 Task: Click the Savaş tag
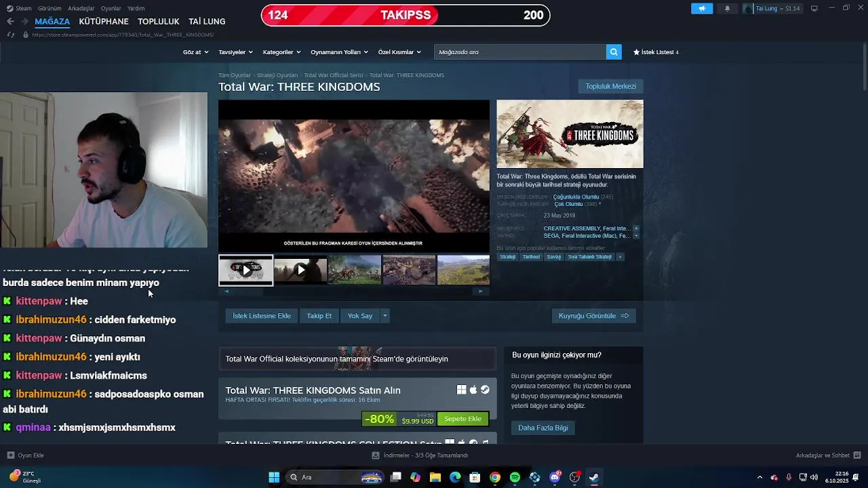(x=554, y=257)
